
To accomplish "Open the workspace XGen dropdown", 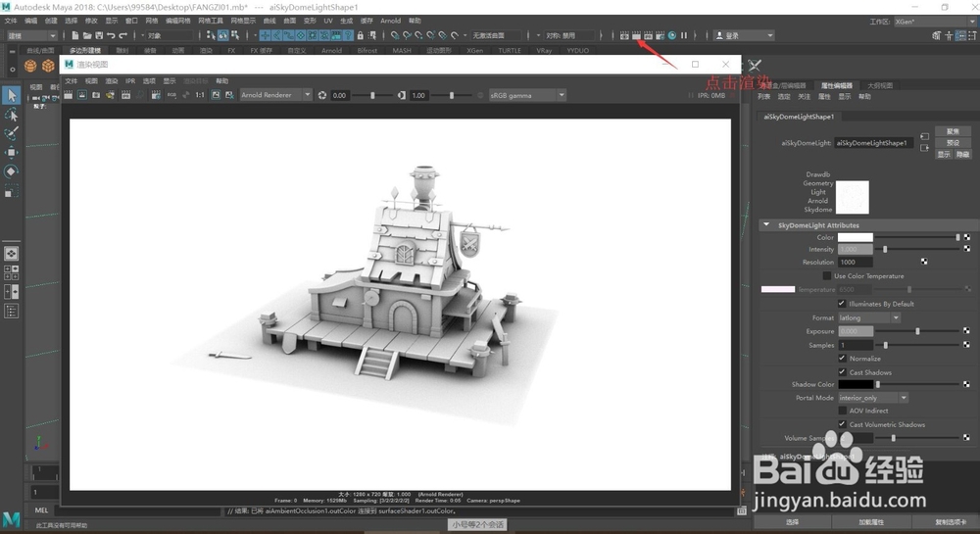I will point(934,22).
